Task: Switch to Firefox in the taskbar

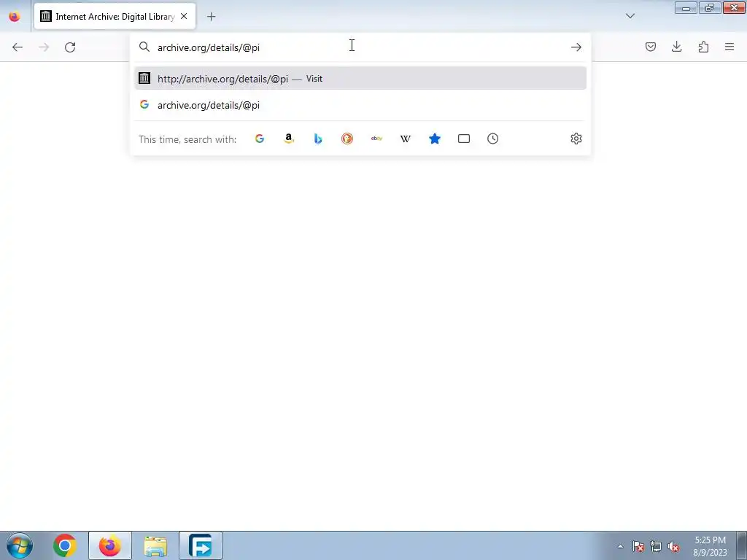Action: point(110,545)
